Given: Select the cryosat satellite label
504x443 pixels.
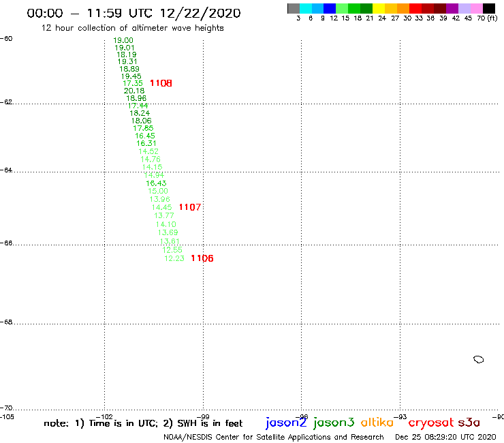Looking at the screenshot, I should pyautogui.click(x=431, y=423).
